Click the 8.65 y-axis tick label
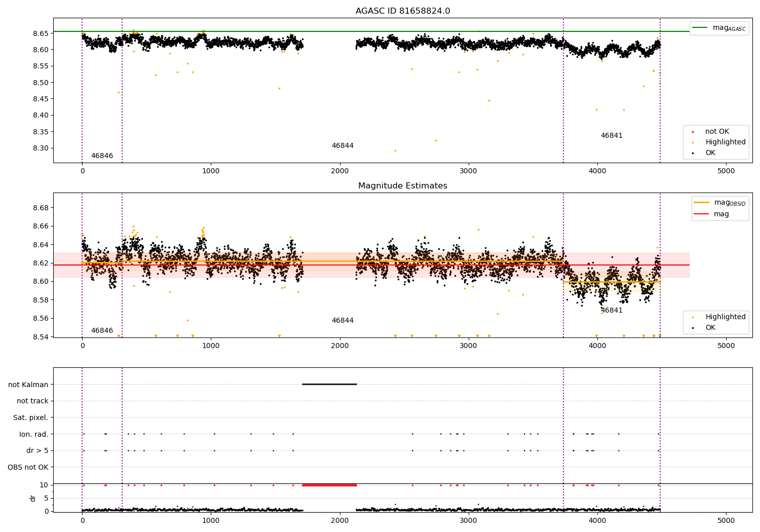This screenshot has height=532, width=760. (x=41, y=33)
